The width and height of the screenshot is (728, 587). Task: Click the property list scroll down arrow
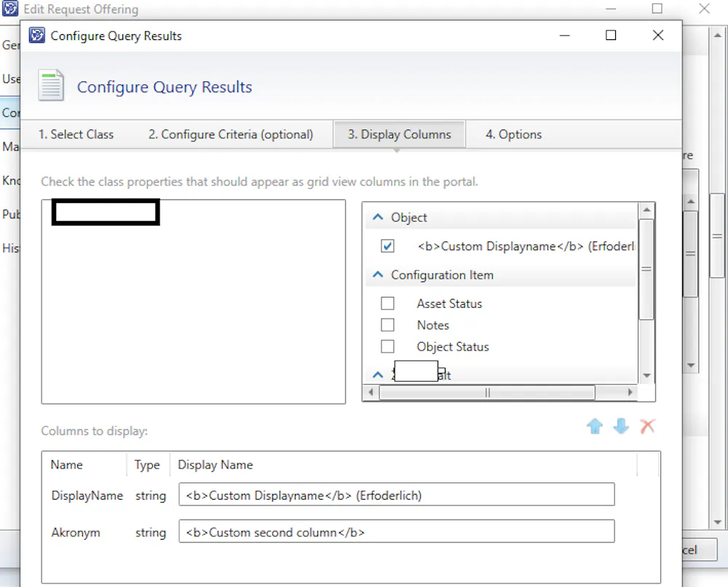[x=646, y=376]
